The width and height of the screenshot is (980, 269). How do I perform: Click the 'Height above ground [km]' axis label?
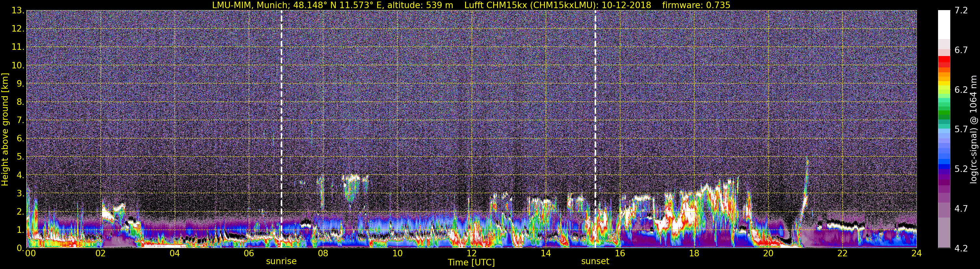[x=5, y=129]
